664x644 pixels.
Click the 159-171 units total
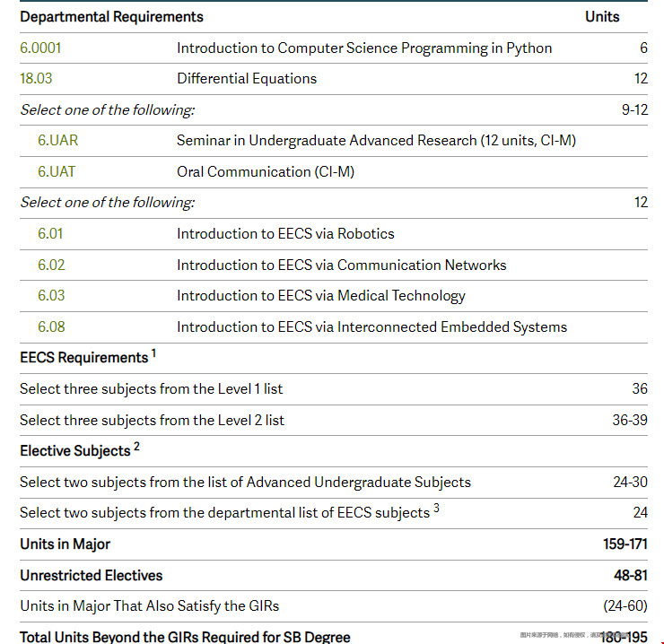(625, 544)
